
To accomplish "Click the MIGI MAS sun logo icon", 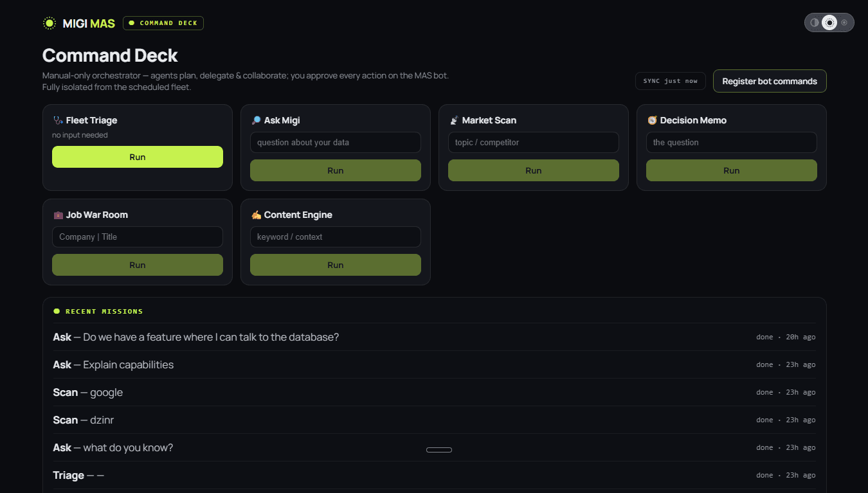I will 50,23.
